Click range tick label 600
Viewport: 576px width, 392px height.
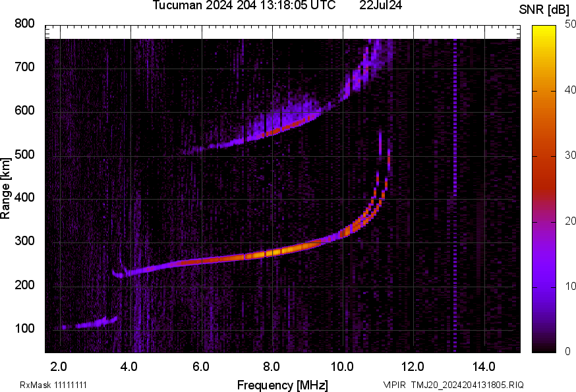[24, 111]
